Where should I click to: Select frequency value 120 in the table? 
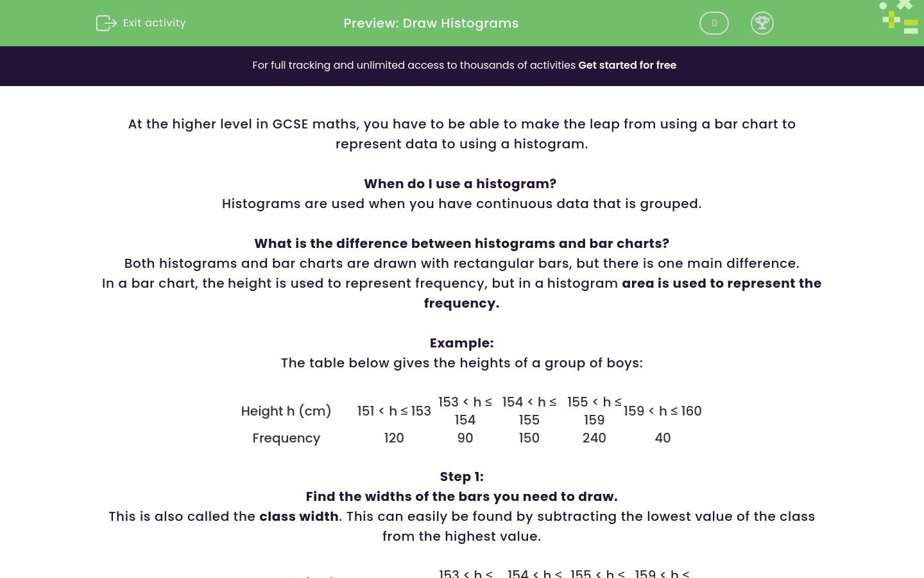[x=394, y=438]
